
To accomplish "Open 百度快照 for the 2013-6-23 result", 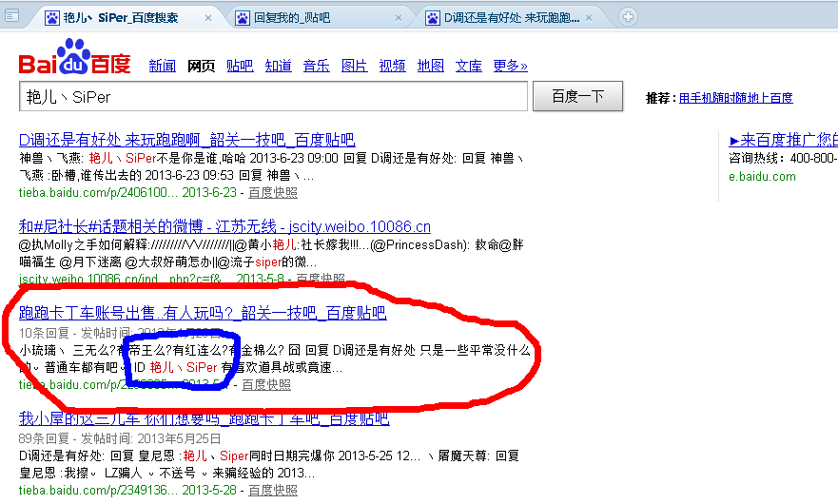I will pyautogui.click(x=273, y=192).
